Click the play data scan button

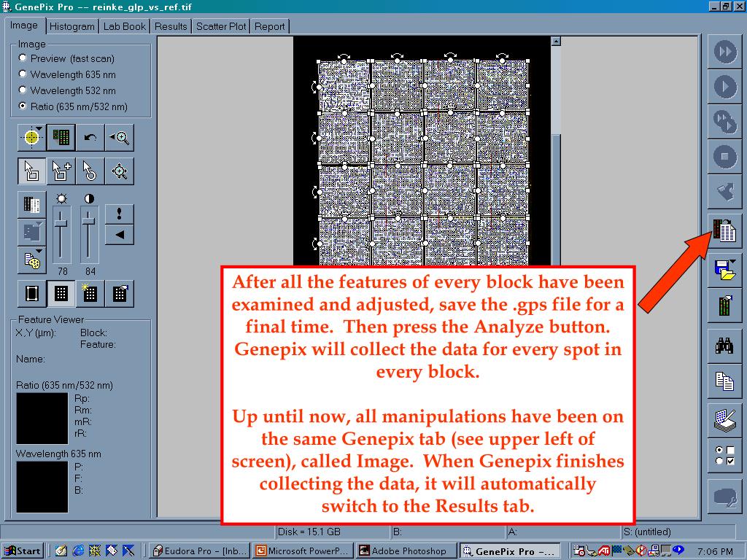coord(724,87)
